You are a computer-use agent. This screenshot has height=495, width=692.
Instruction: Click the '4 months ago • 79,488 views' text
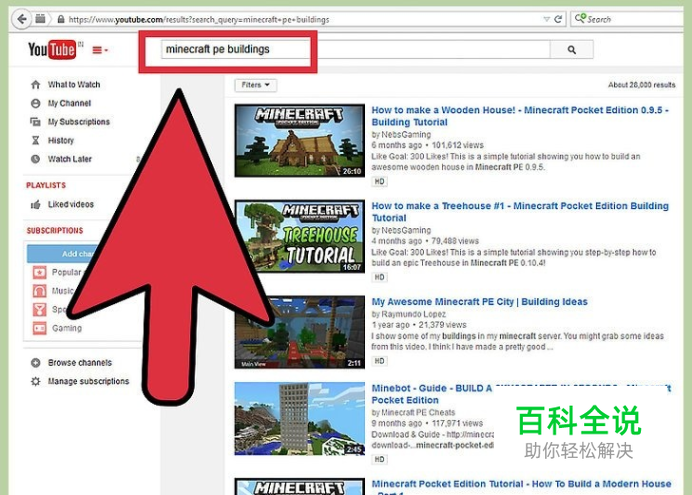point(425,241)
